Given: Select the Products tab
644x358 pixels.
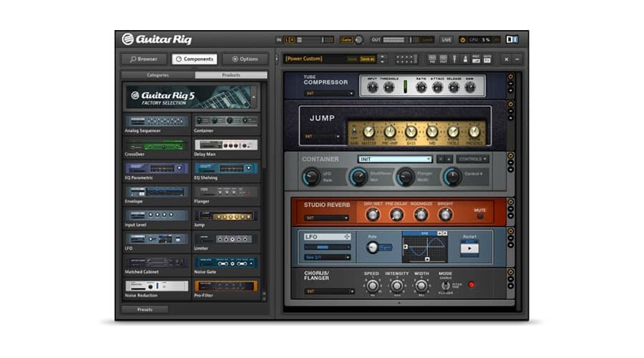Looking at the screenshot, I should tap(231, 75).
